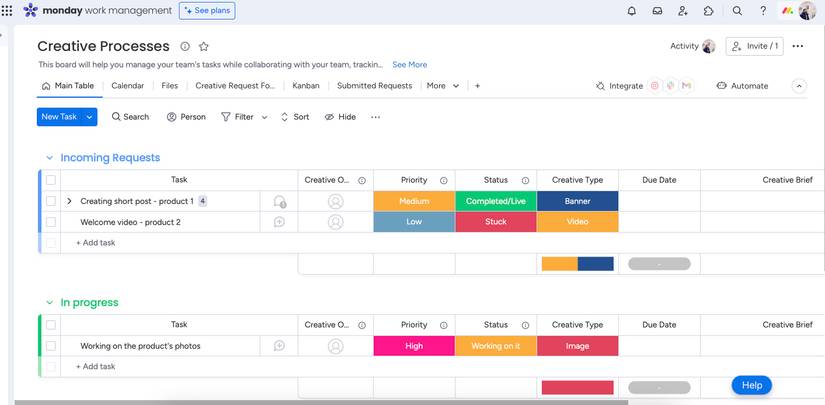Start conversation on Welcome video task
This screenshot has width=825, height=405.
(279, 222)
